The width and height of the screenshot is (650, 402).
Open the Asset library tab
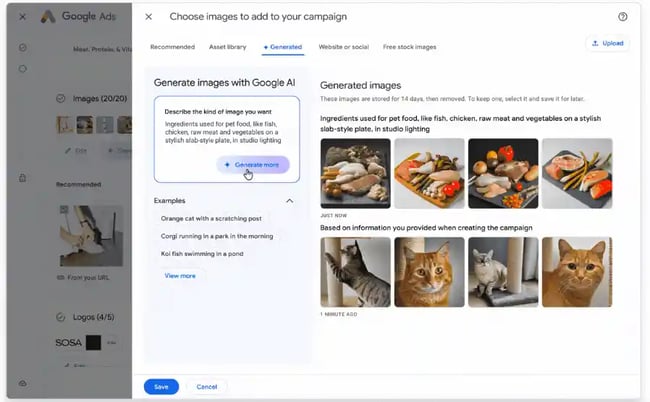[x=228, y=47]
